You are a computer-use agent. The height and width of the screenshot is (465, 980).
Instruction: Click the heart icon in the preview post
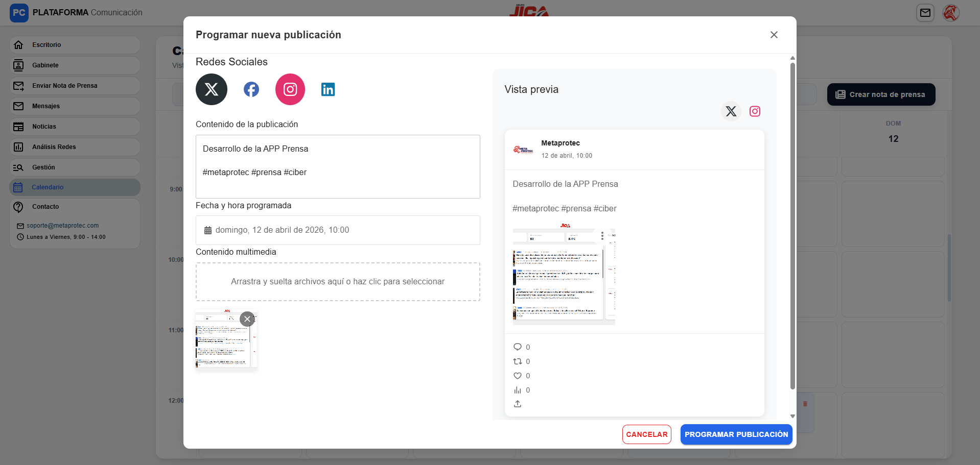point(518,375)
